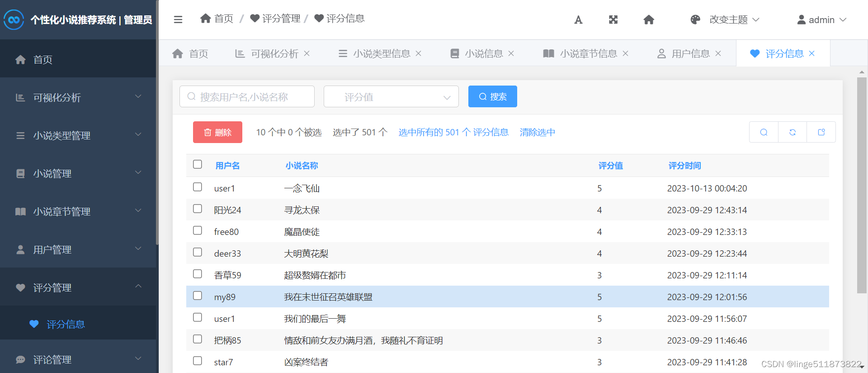The height and width of the screenshot is (373, 868).
Task: Click the 评论管理 chat bubble icon in sidebar
Action: click(20, 359)
